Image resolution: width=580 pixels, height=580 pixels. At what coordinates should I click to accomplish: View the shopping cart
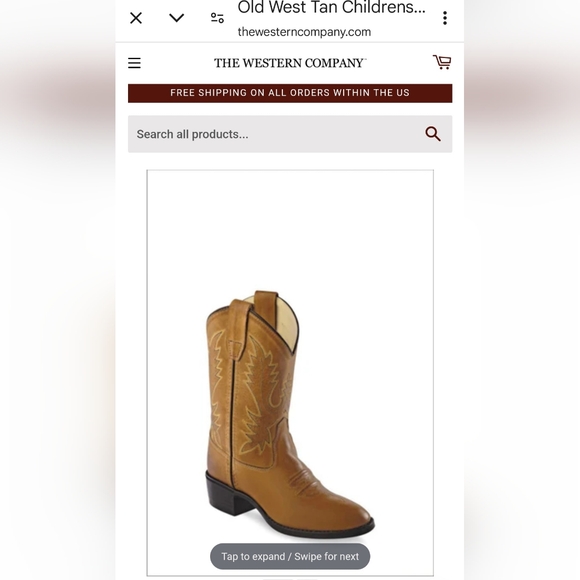442,62
